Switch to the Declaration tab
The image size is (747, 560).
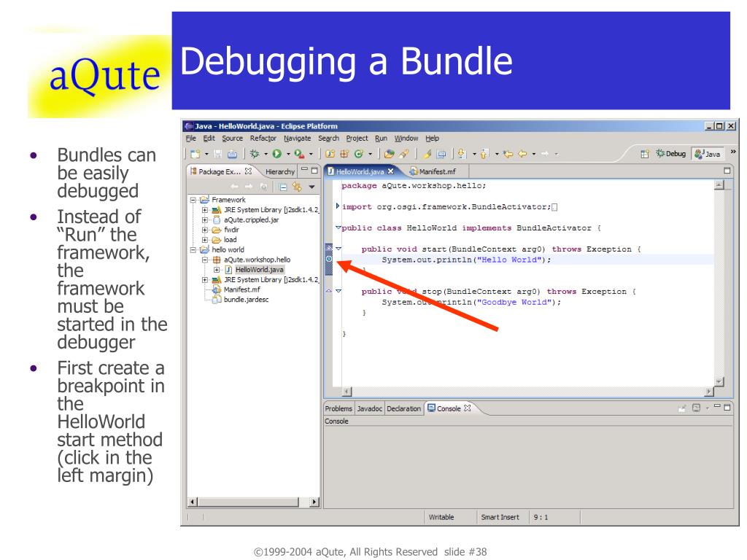point(403,408)
